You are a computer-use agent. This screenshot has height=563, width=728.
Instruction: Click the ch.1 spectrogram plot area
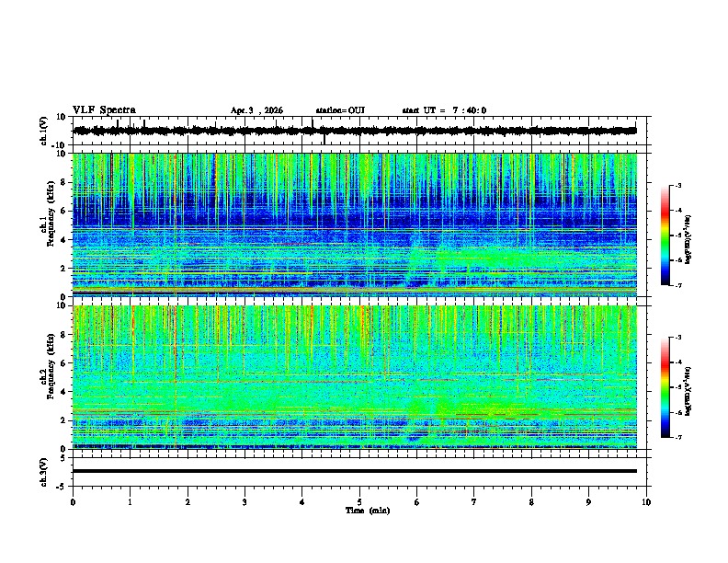(x=355, y=224)
